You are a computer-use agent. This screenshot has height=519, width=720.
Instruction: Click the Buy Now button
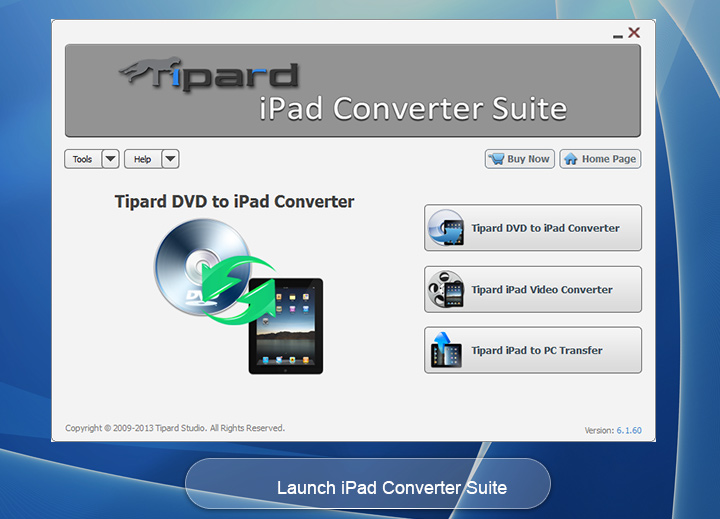pos(520,159)
